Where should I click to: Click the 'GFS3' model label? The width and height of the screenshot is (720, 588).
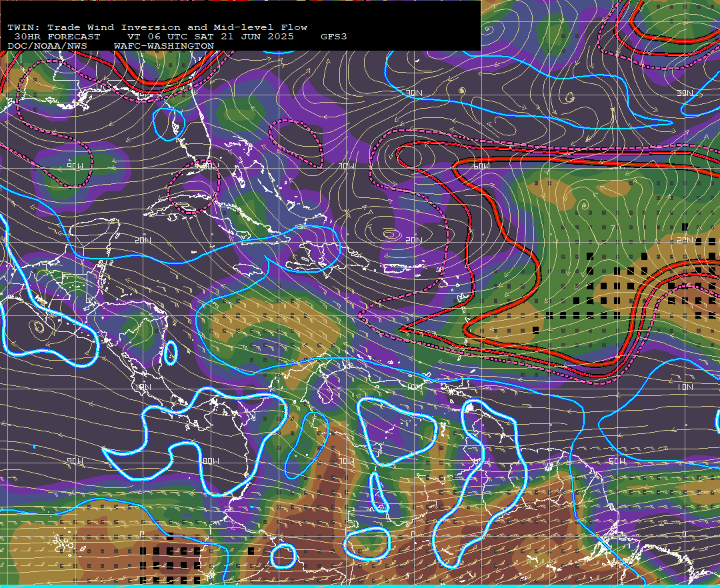(334, 37)
